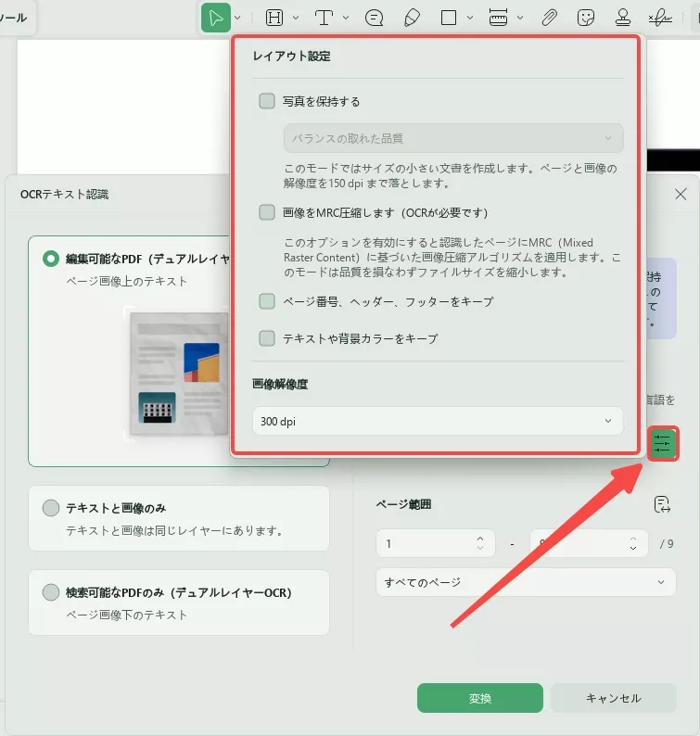
Task: Open the sticker tool
Action: coord(585,19)
